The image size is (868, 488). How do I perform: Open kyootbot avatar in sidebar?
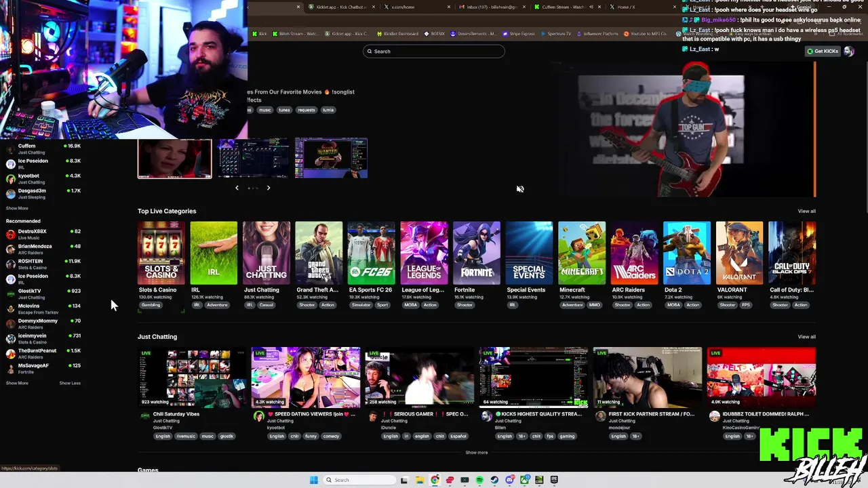11,179
